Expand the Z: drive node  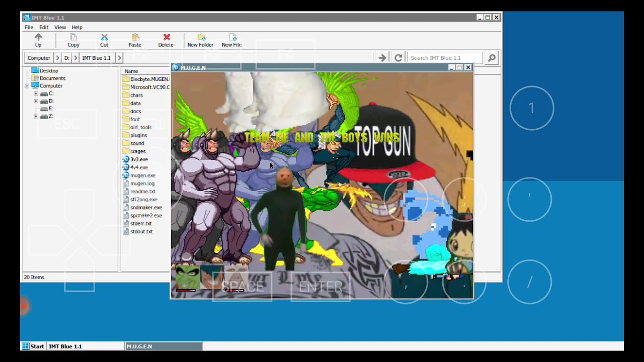pyautogui.click(x=36, y=116)
